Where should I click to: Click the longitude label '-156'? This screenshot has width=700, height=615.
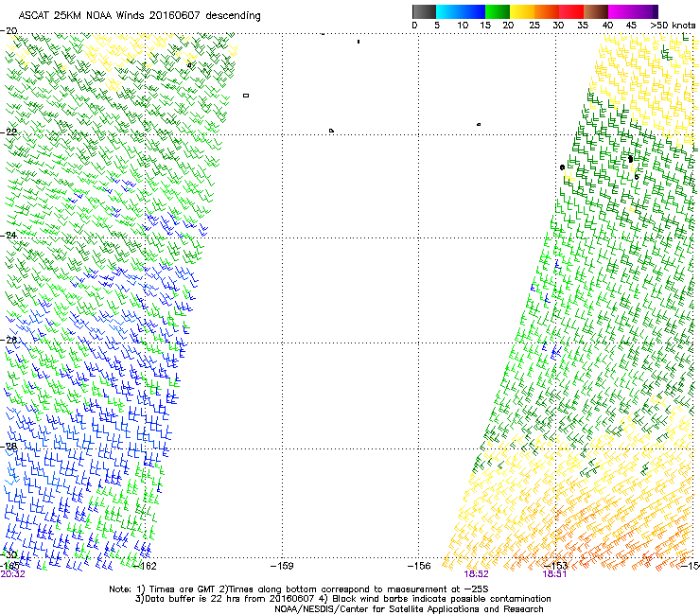(x=419, y=566)
